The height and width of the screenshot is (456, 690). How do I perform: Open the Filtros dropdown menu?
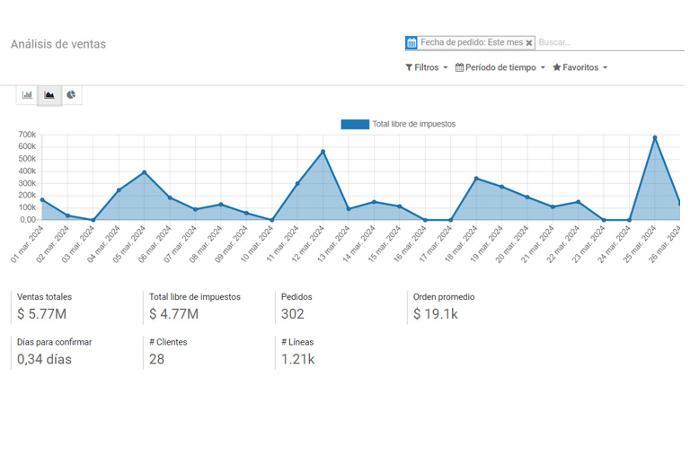coord(426,68)
